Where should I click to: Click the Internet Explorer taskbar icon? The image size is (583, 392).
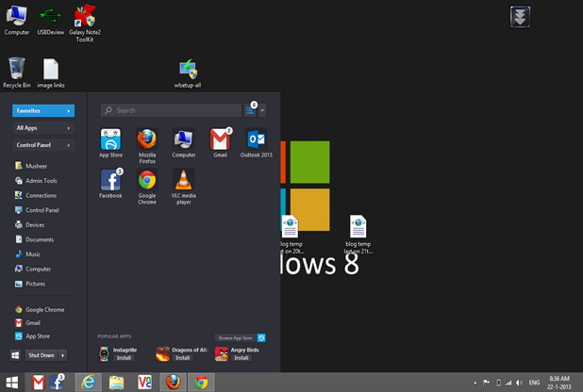pos(90,382)
